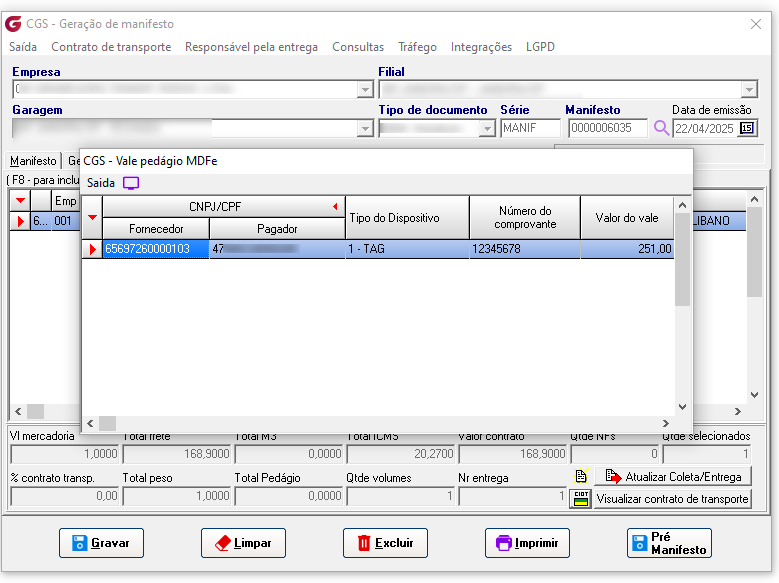Click the Imprimir button

coord(527,543)
